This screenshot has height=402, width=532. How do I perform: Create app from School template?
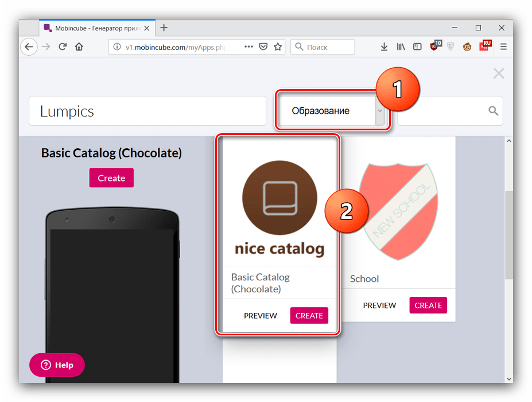[x=428, y=306]
